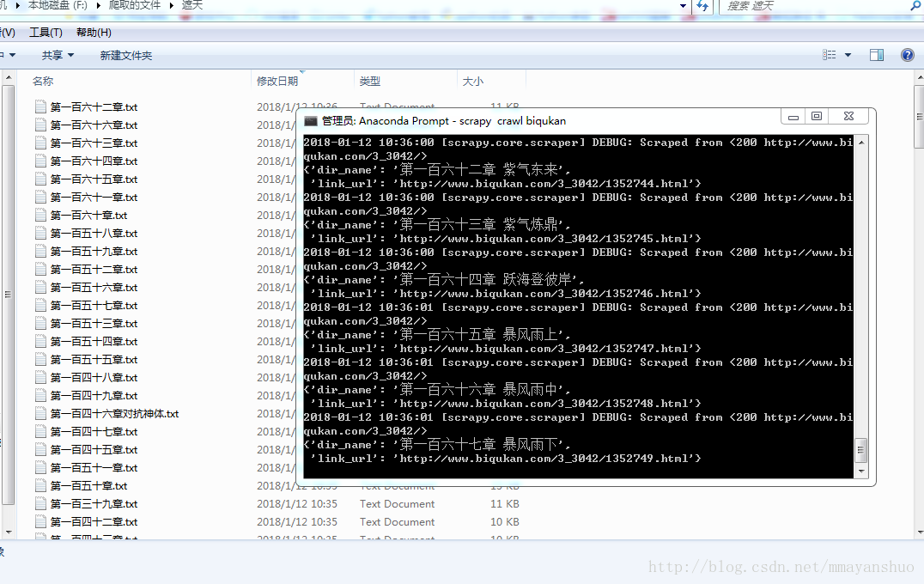Open the 帮助(H) menu
Image resolution: width=924 pixels, height=584 pixels.
pos(94,33)
